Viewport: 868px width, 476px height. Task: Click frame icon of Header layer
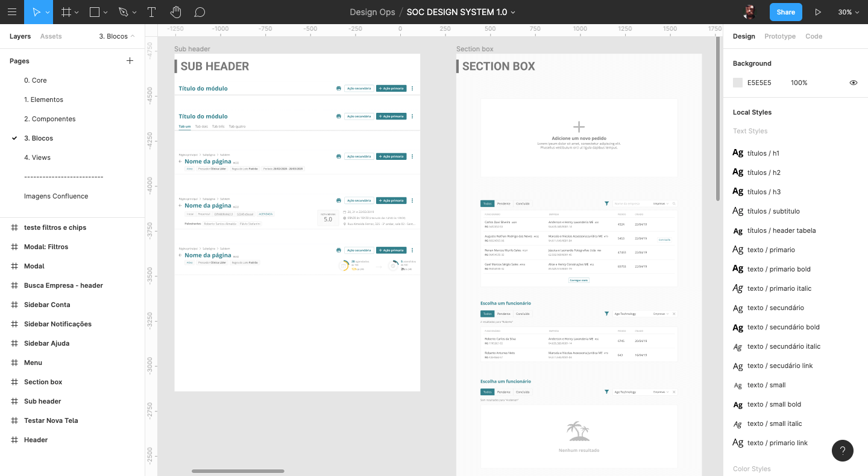click(x=14, y=440)
